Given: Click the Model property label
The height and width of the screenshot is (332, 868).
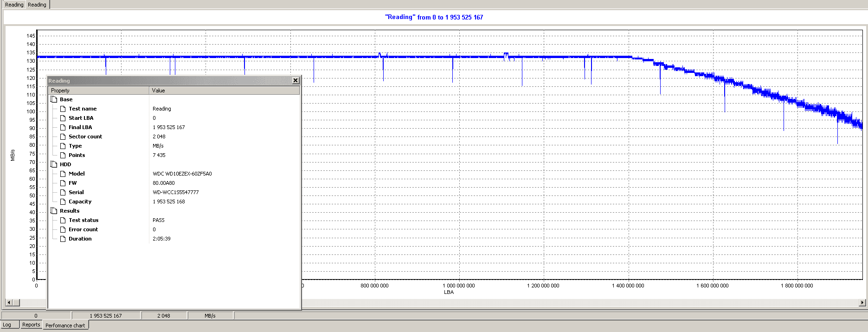Looking at the screenshot, I should pyautogui.click(x=77, y=174).
